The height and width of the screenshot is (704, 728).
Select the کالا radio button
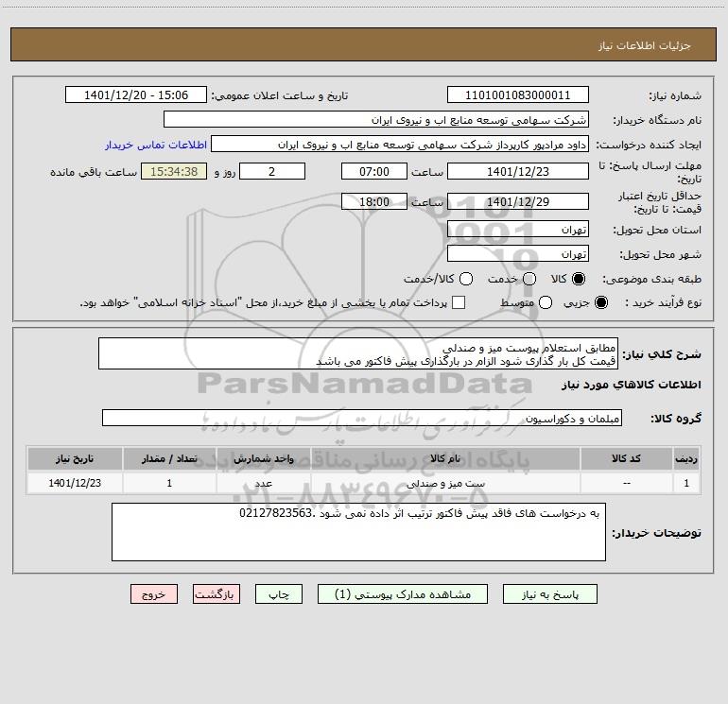click(579, 279)
